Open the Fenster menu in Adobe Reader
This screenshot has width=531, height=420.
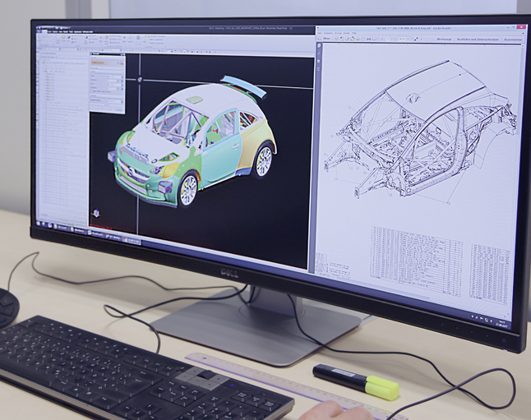(346, 33)
